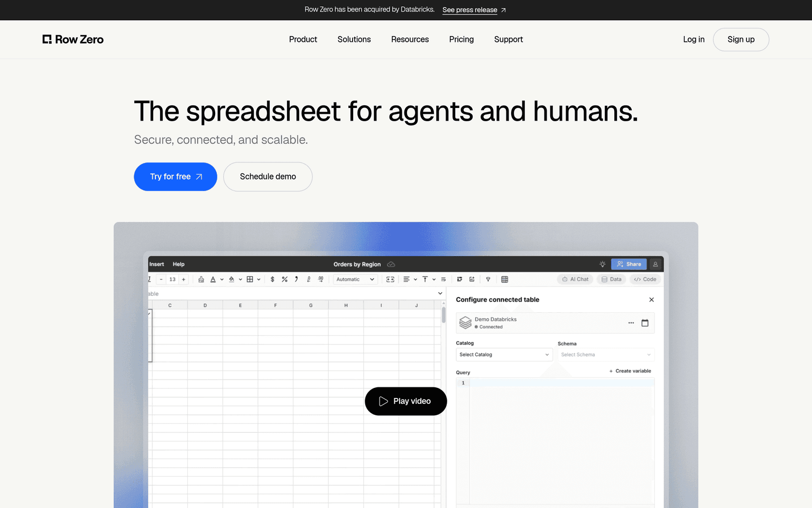Click the Schedule demo button
The width and height of the screenshot is (812, 508).
click(268, 177)
